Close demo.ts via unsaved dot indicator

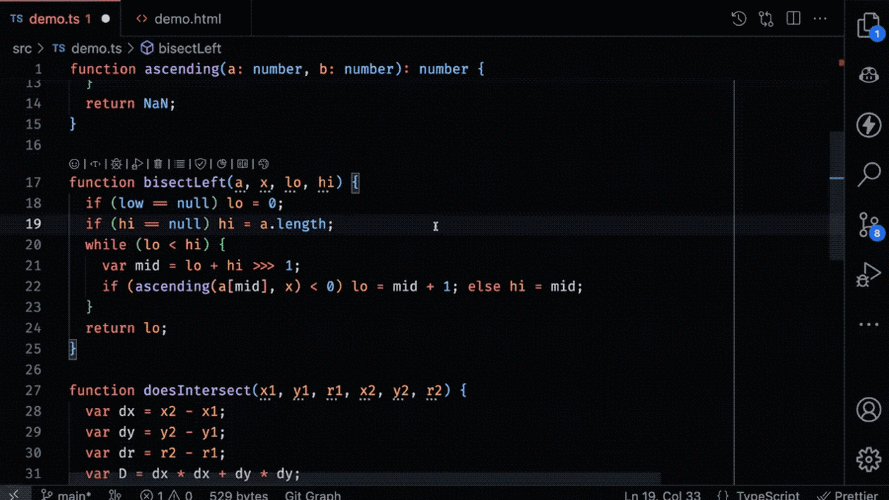[105, 19]
